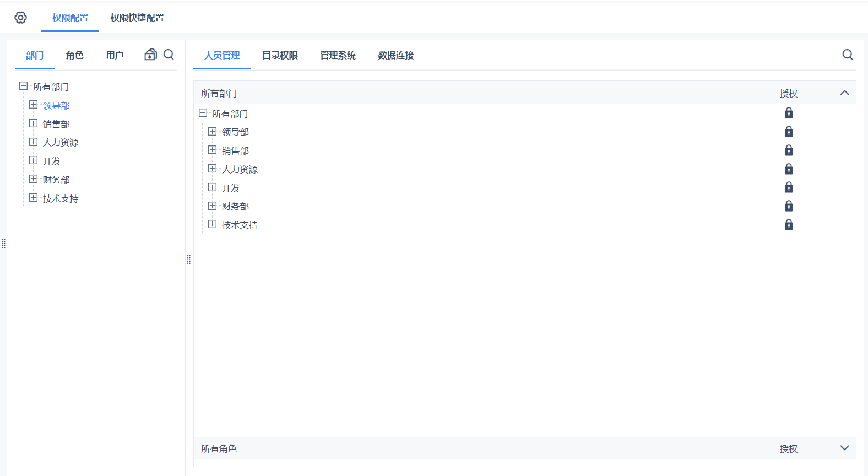Toggle authorization lock for 领导部 row
Screen dimensions: 868x476
point(789,132)
